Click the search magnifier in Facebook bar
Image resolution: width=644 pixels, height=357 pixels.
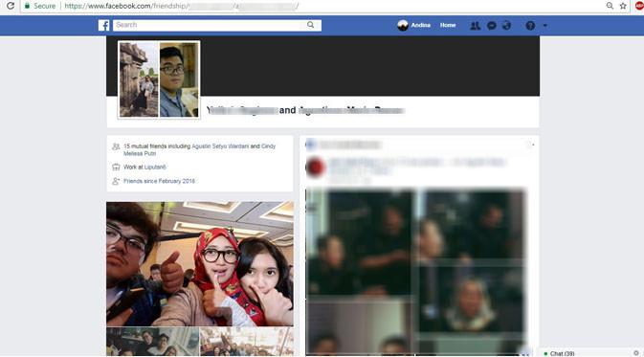310,25
